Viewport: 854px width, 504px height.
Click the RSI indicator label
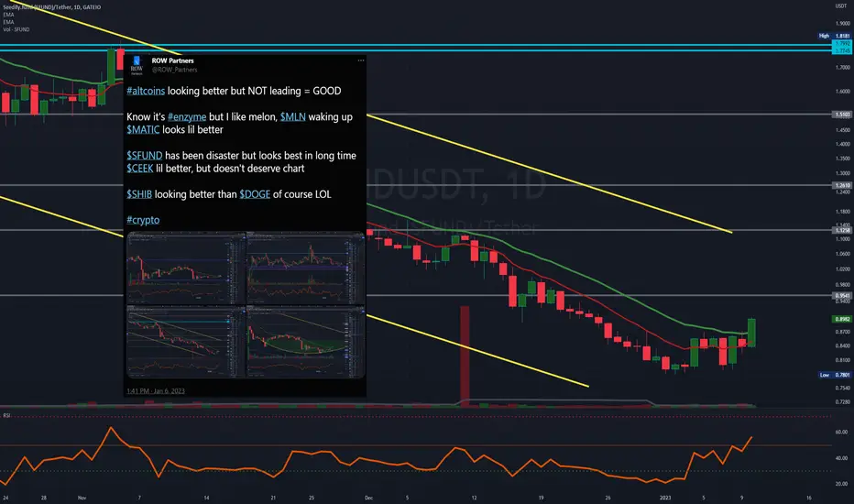coord(6,416)
